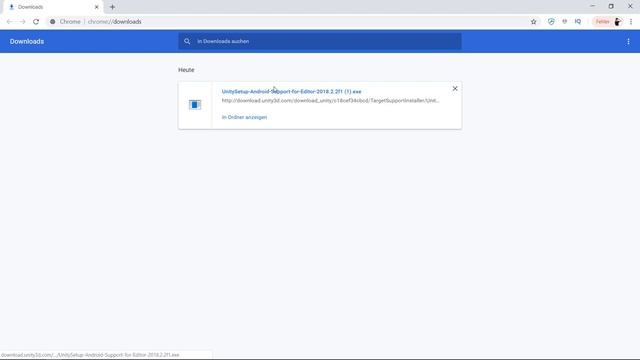Focus the 'In Downloads suchen' search field

[320, 41]
